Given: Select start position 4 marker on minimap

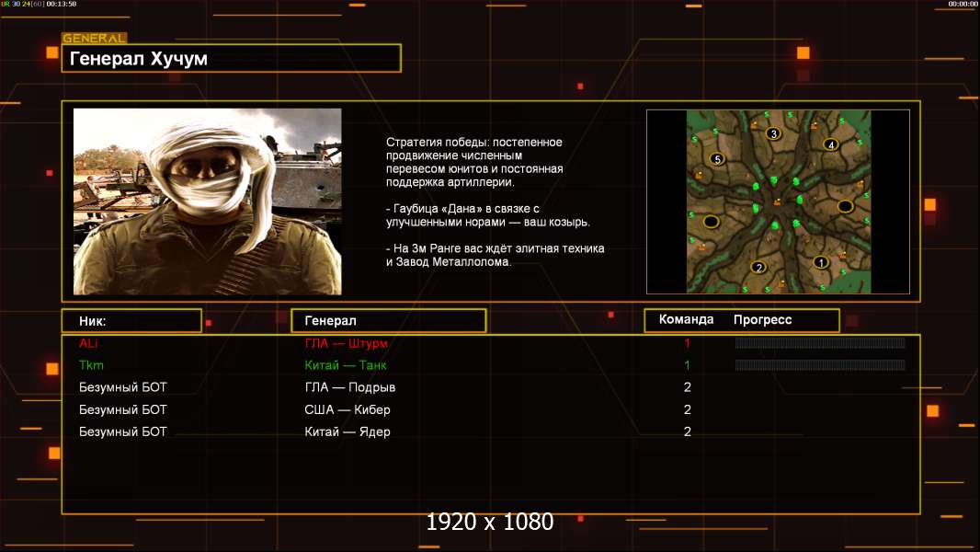Looking at the screenshot, I should coord(831,144).
